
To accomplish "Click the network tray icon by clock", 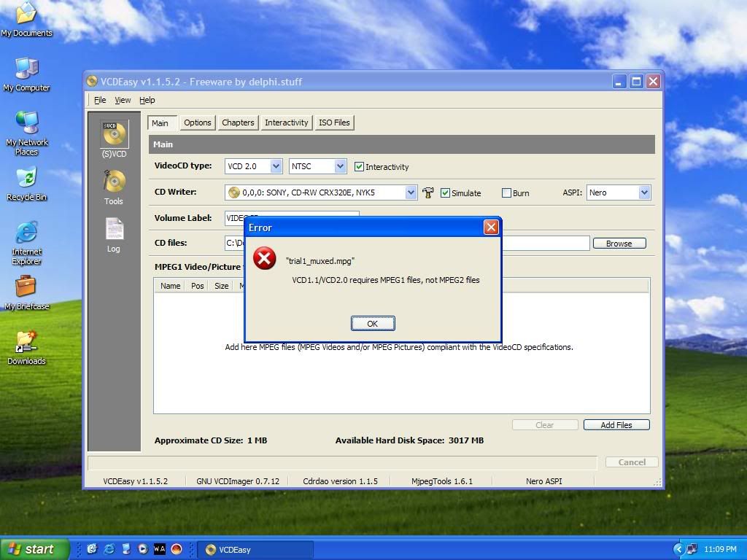I will (692, 549).
